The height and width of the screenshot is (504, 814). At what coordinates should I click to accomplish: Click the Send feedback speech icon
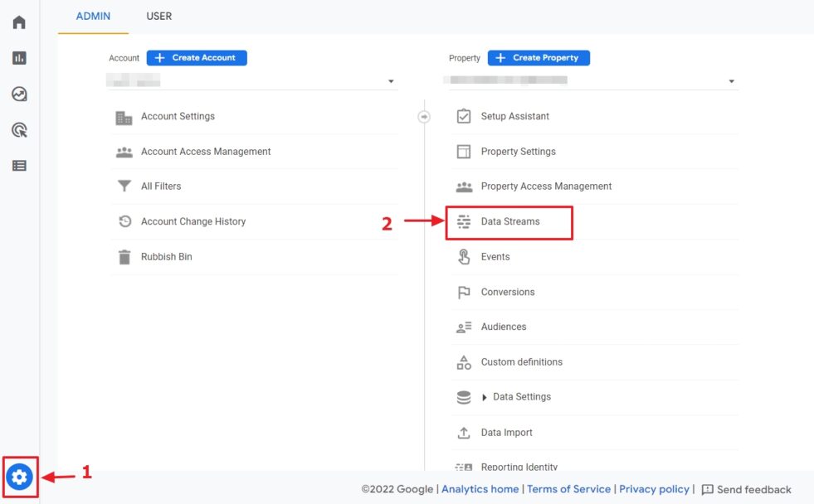tap(707, 489)
